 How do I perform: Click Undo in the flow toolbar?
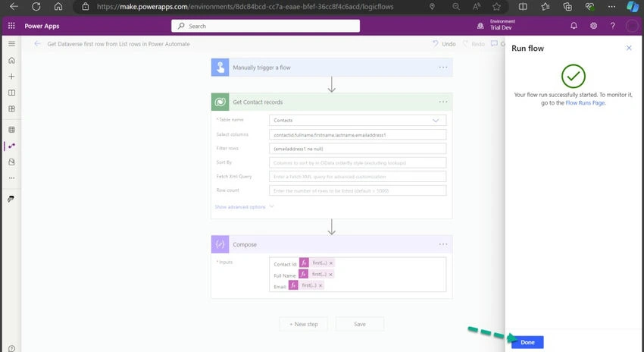coord(444,43)
